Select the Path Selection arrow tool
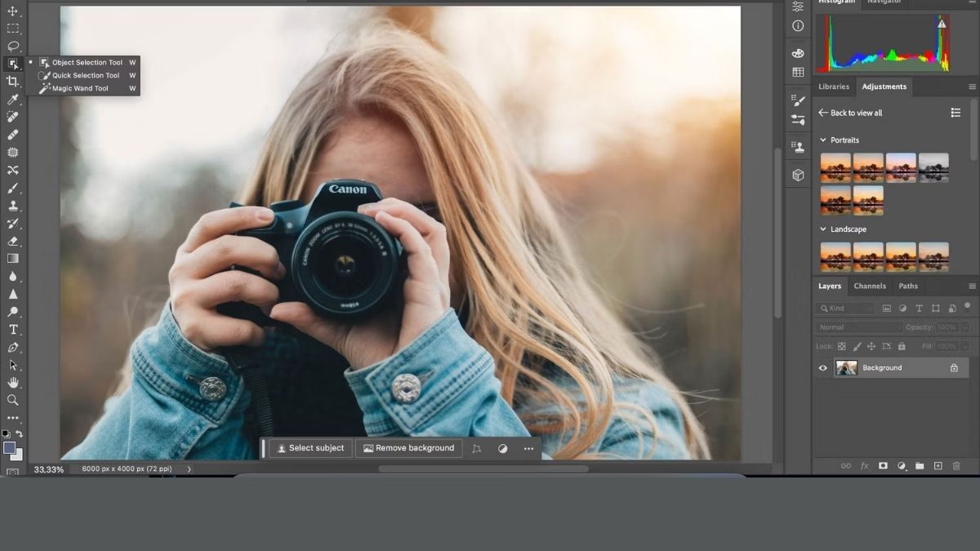The width and height of the screenshot is (980, 551). [12, 365]
